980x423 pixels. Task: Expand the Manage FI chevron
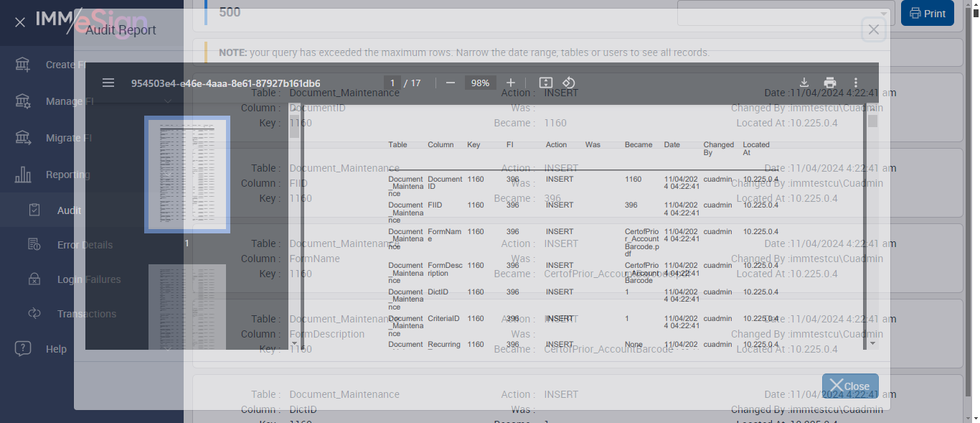click(167, 101)
